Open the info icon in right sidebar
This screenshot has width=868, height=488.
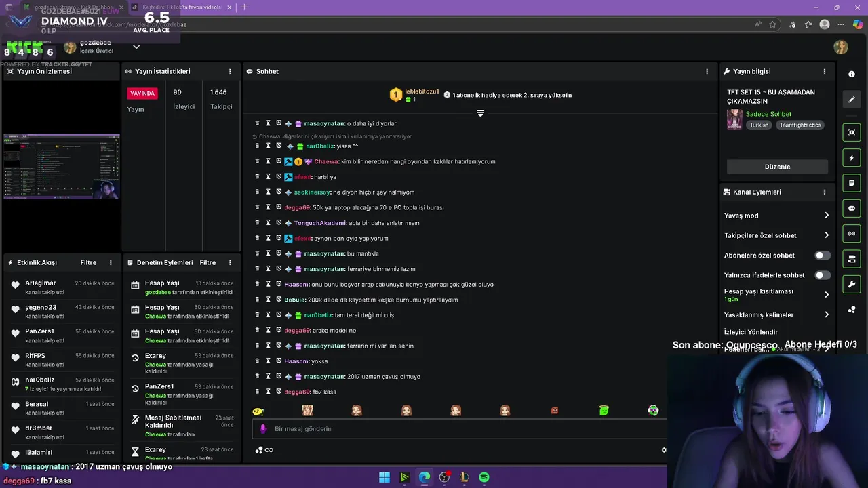(852, 74)
